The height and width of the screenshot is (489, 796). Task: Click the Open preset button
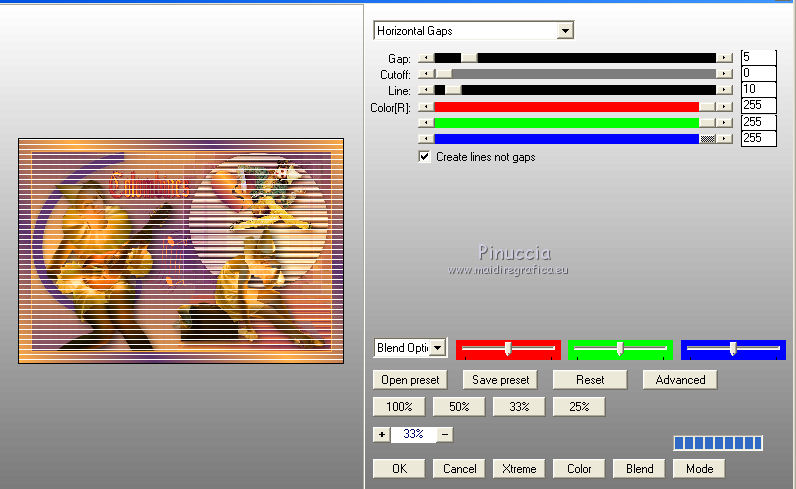tap(410, 380)
